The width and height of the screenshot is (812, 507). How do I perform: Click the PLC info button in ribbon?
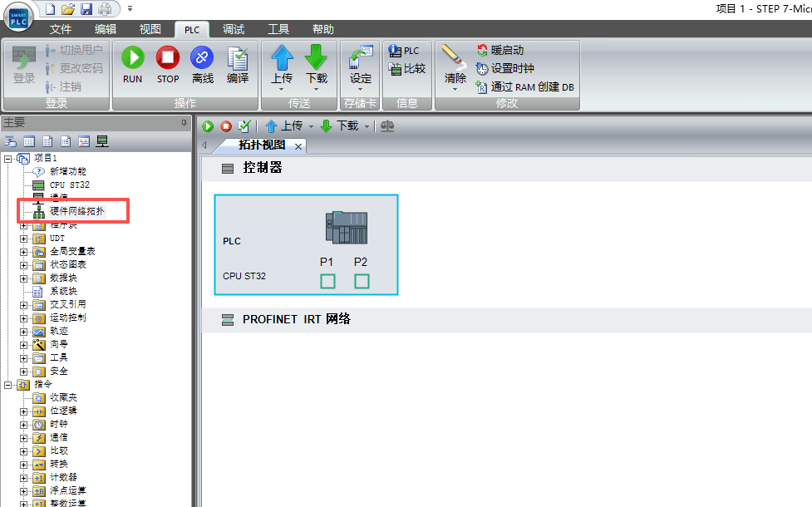tap(403, 50)
